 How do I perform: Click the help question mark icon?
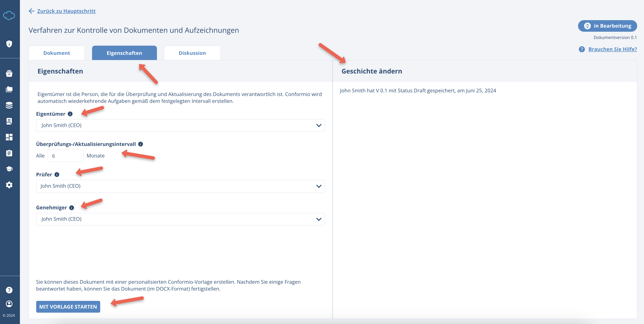[x=9, y=290]
